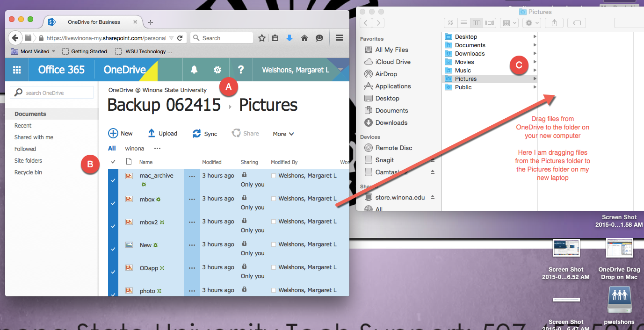This screenshot has width=644, height=330.
Task: Toggle the select-all checkmark in header
Action: (113, 162)
